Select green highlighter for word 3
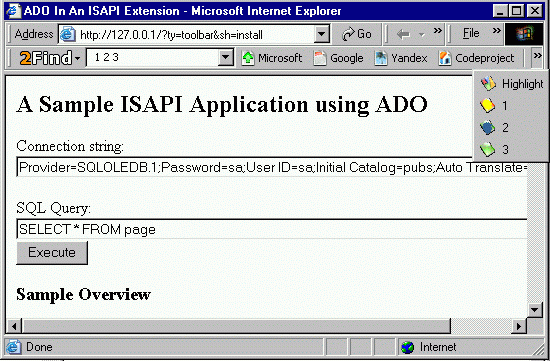 [488, 149]
